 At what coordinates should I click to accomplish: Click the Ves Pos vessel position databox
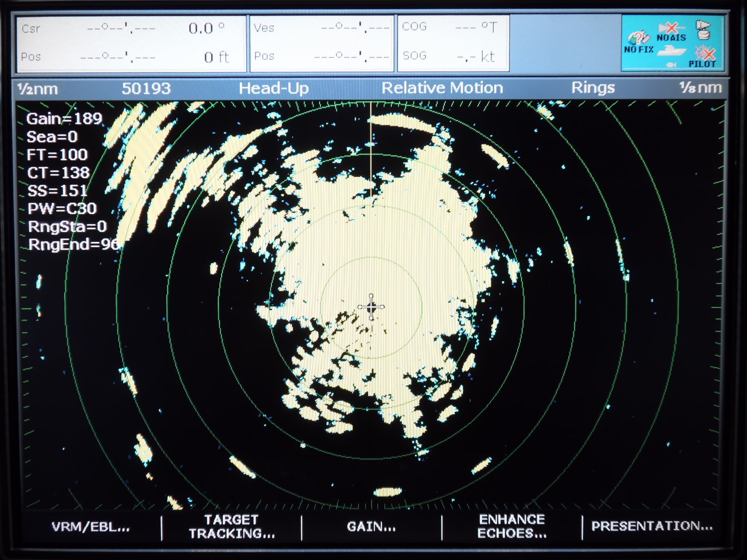(322, 43)
